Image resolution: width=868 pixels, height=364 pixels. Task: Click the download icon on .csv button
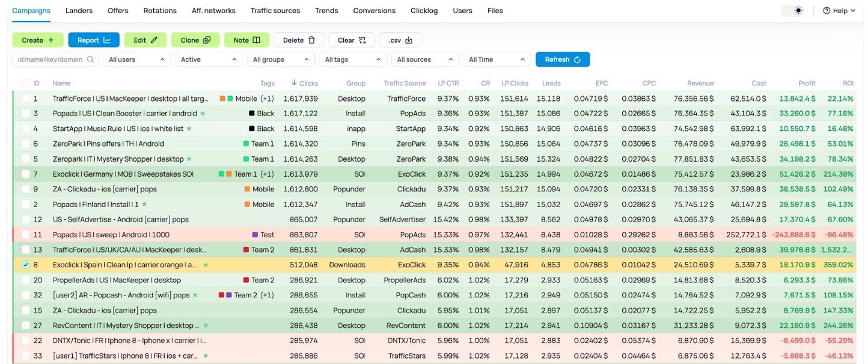409,40
